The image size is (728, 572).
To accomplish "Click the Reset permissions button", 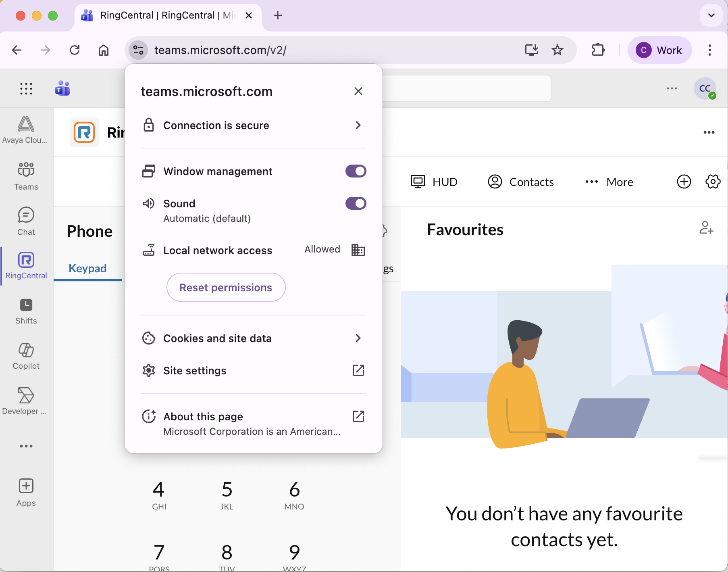I will coord(226,287).
